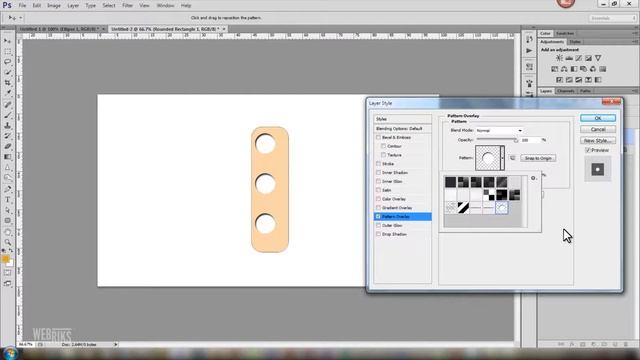640x360 pixels.
Task: Open the Actions panel play icon
Action: click(529, 51)
